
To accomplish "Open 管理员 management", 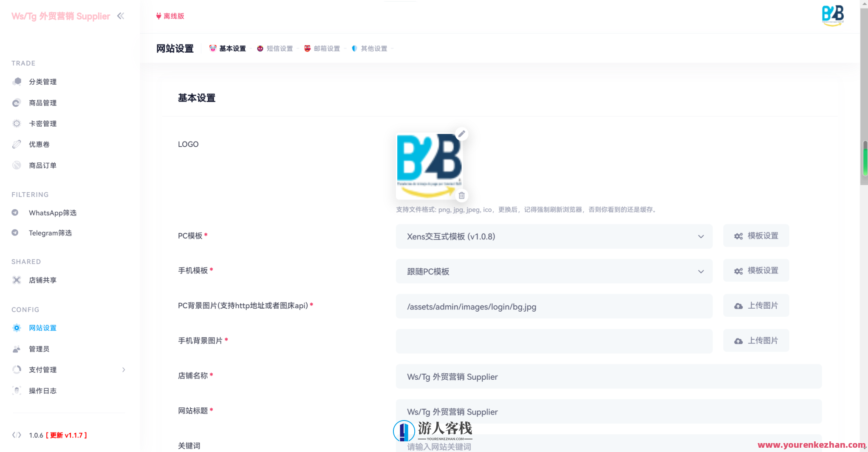I will [40, 349].
